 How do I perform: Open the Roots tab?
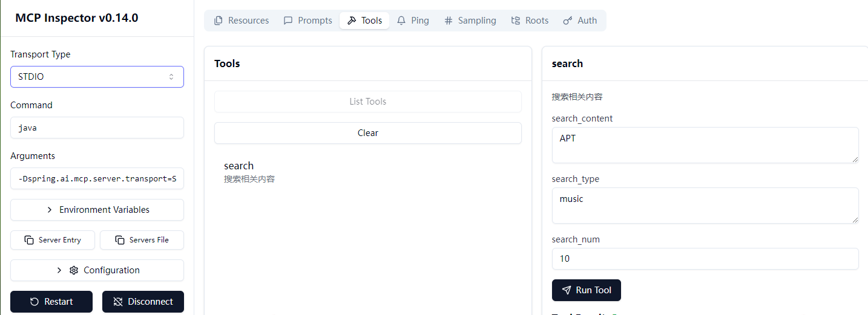(530, 21)
